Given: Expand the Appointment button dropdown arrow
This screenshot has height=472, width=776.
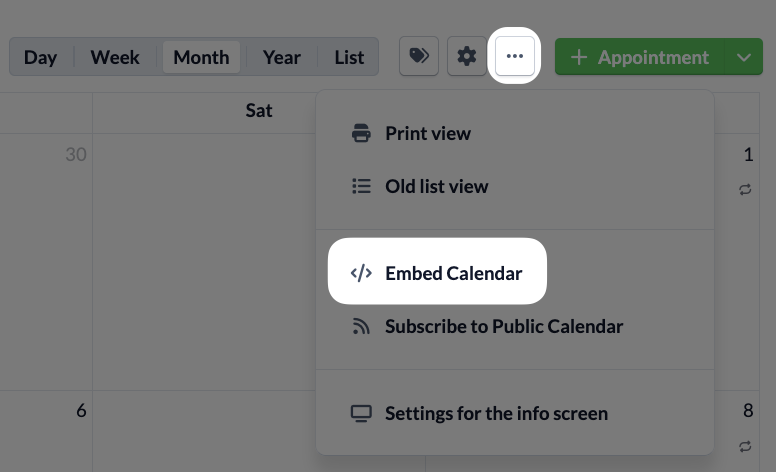Looking at the screenshot, I should point(743,57).
